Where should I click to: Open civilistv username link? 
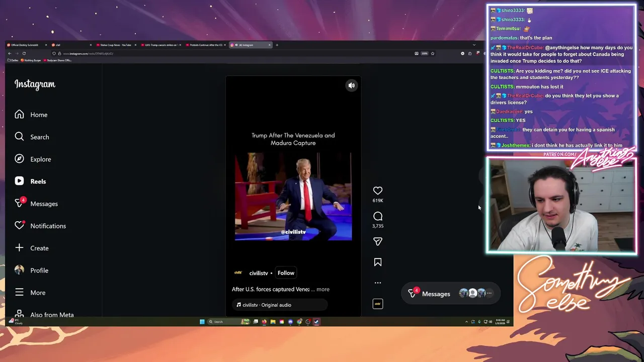(x=259, y=273)
